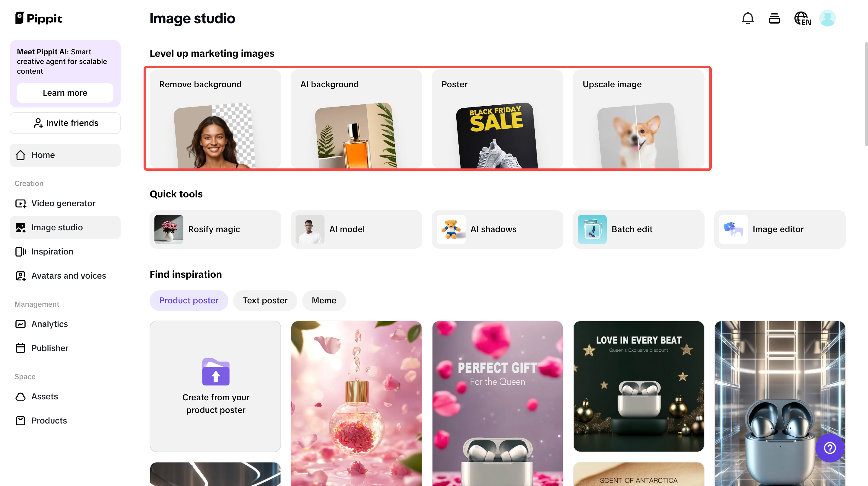Click Create from your product poster
This screenshot has width=868, height=486.
pos(215,386)
